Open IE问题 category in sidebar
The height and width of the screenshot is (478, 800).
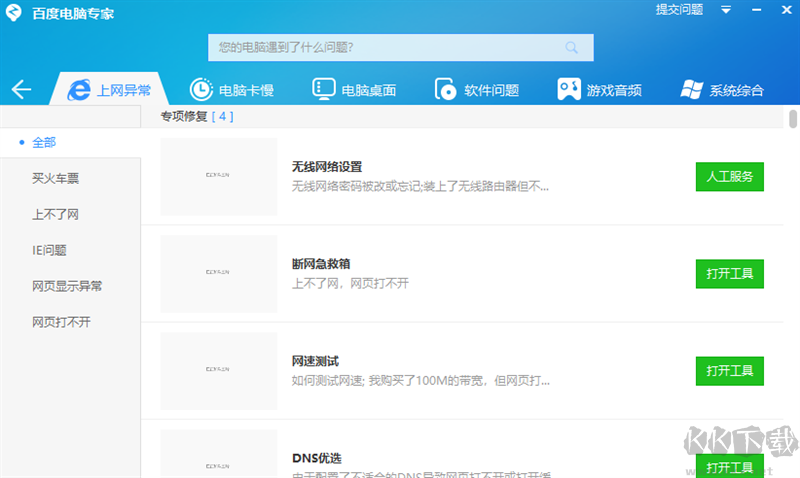(x=49, y=251)
